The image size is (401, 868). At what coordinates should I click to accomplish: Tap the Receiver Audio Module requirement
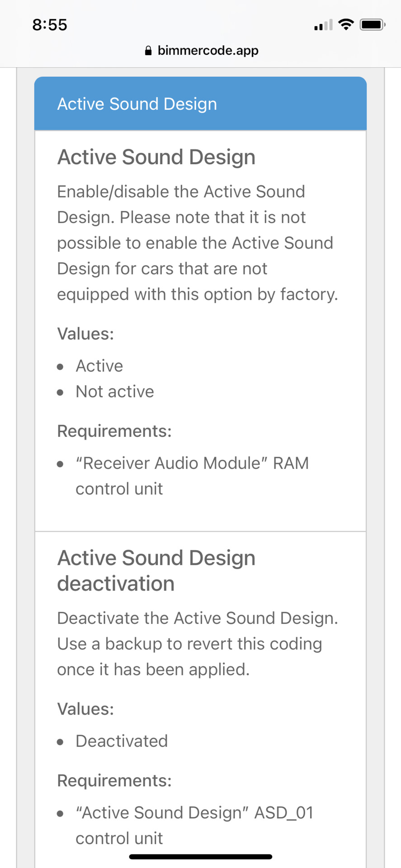coord(192,476)
